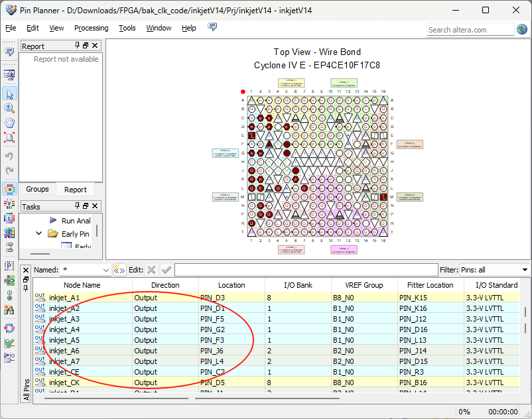This screenshot has height=419, width=532.
Task: Close the Tasks panel
Action: pos(95,206)
